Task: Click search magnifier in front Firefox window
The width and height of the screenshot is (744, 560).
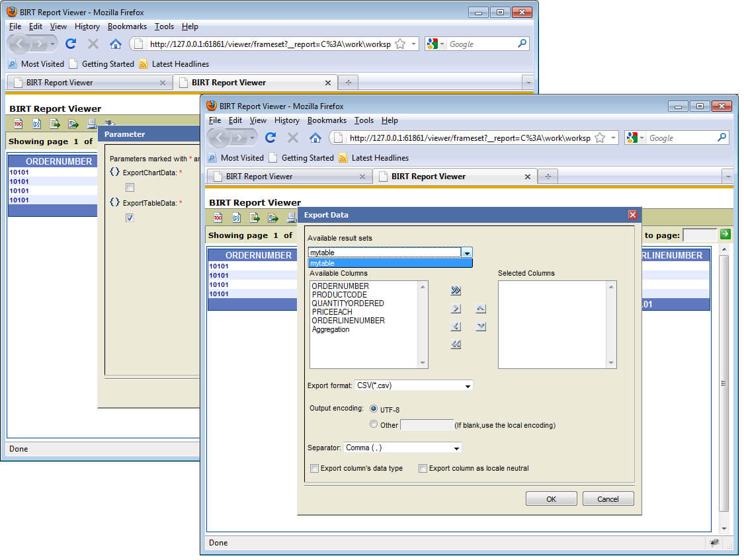Action: click(x=722, y=138)
